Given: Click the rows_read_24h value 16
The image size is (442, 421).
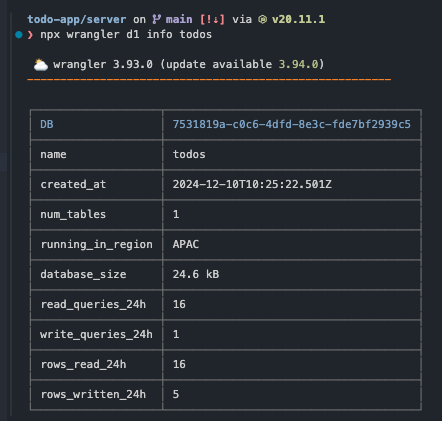Looking at the screenshot, I should coord(179,364).
